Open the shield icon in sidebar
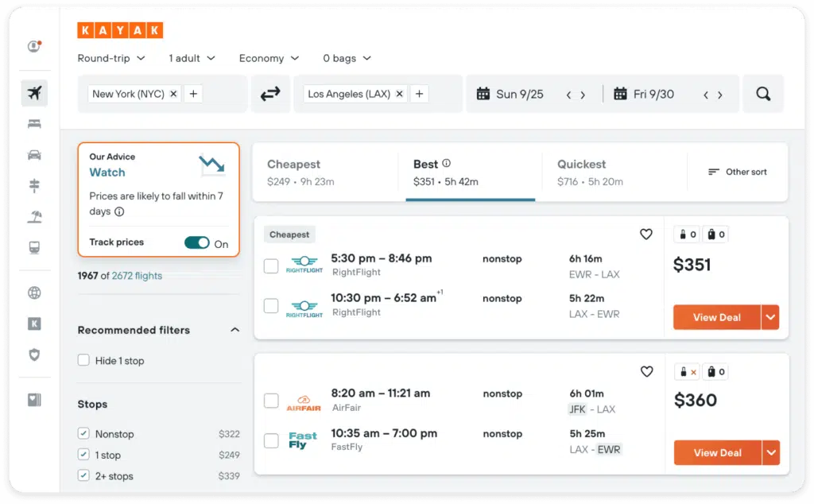This screenshot has width=814, height=504. click(34, 355)
